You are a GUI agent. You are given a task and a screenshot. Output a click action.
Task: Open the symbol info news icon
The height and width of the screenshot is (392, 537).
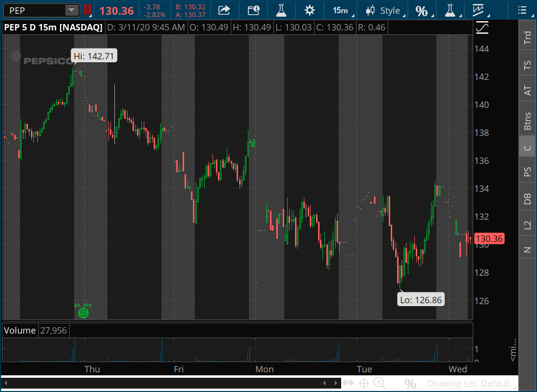click(253, 10)
